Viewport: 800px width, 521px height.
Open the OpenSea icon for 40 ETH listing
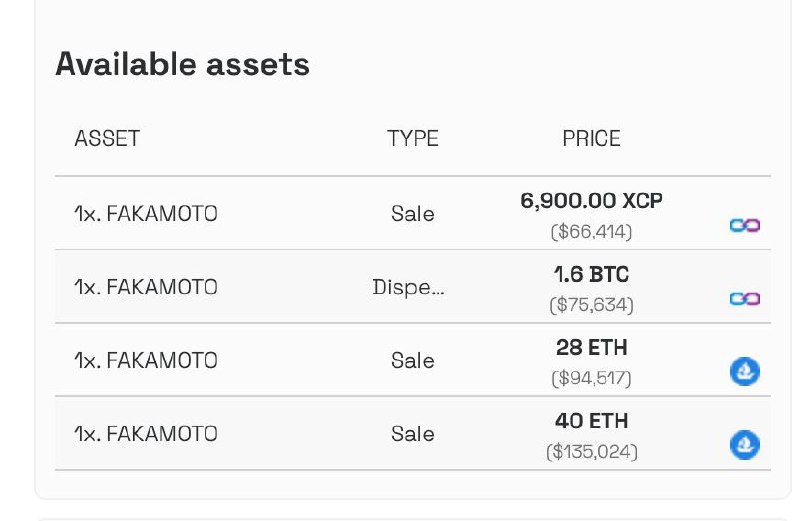pyautogui.click(x=744, y=445)
